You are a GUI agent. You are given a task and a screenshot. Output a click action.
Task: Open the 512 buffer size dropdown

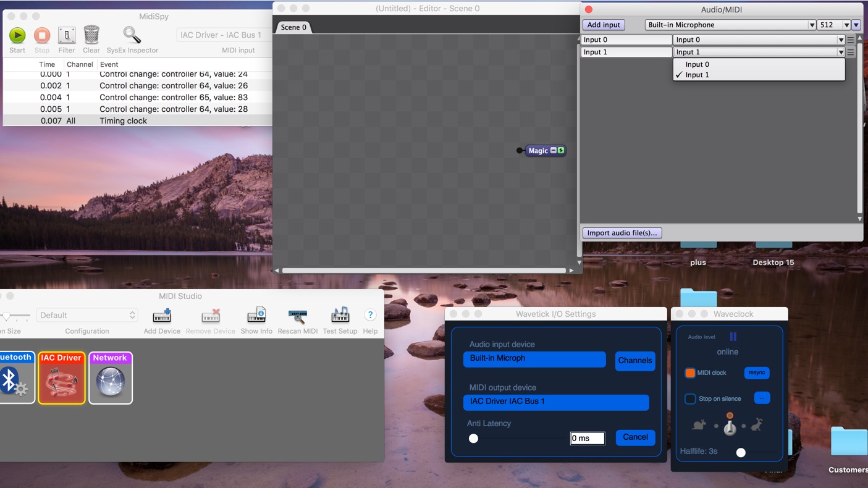pos(833,25)
